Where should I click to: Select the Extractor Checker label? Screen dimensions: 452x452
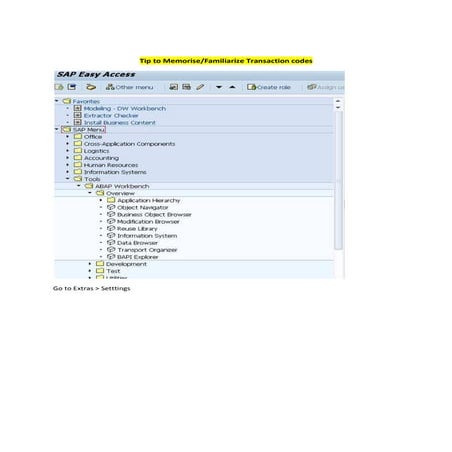[x=111, y=116]
